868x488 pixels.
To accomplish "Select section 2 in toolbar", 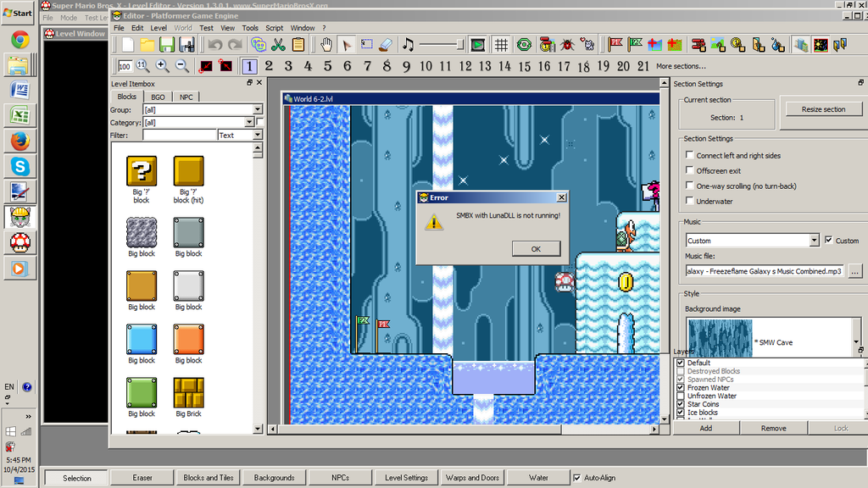I will pos(269,66).
